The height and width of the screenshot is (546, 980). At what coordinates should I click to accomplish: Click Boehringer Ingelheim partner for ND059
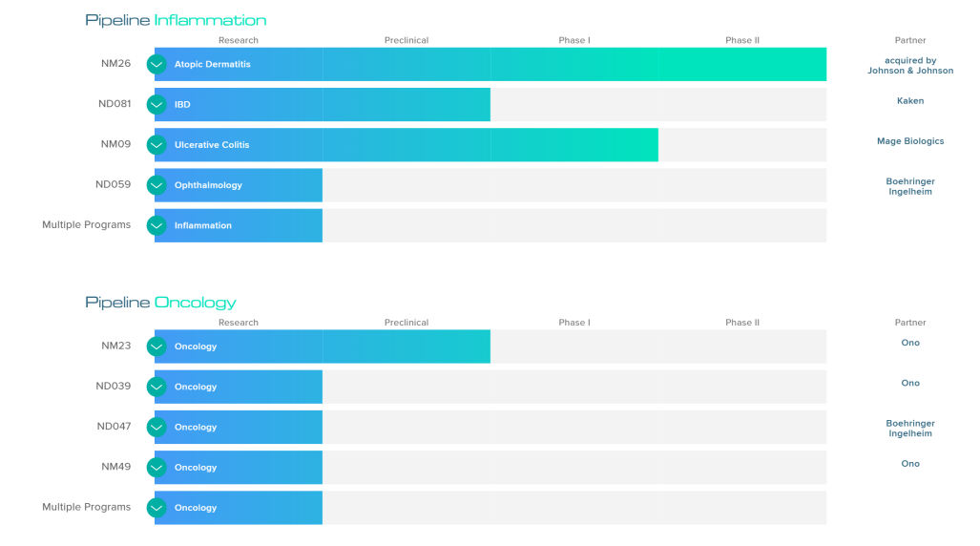[x=909, y=186]
